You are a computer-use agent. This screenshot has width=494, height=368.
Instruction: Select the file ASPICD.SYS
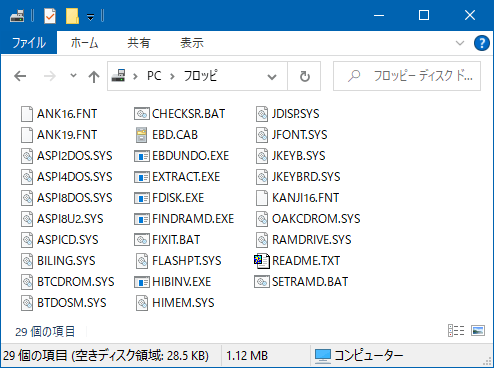click(x=60, y=240)
